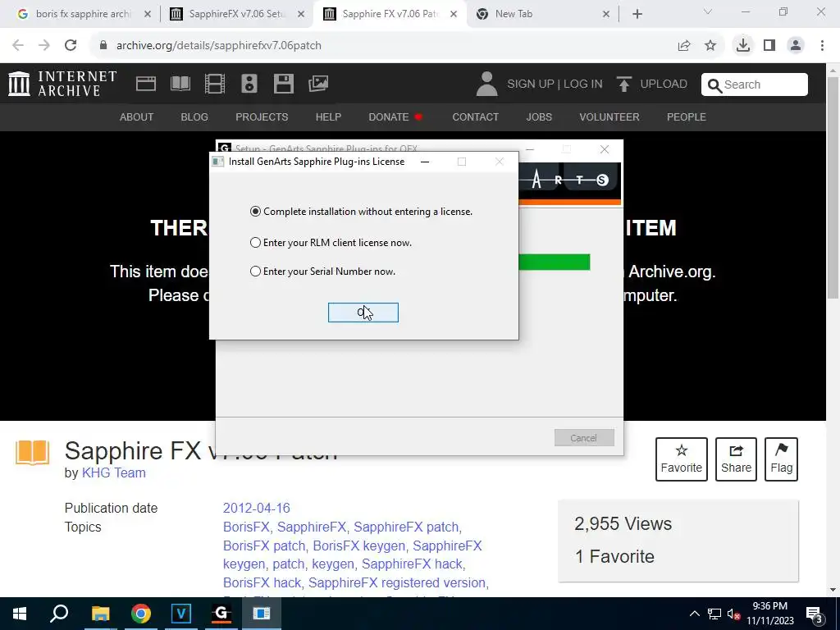840x630 pixels.
Task: Click SIGN UP link
Action: point(531,84)
